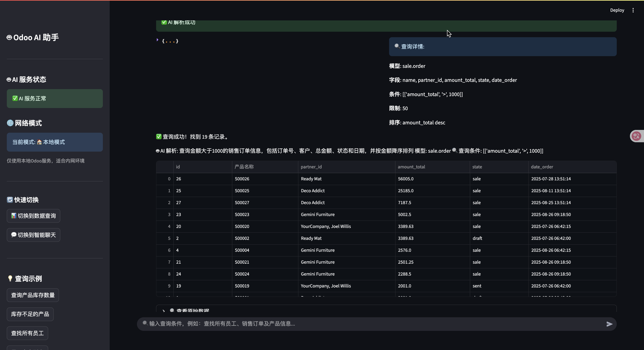Choose 库存不足的产品 example query

pyautogui.click(x=30, y=314)
